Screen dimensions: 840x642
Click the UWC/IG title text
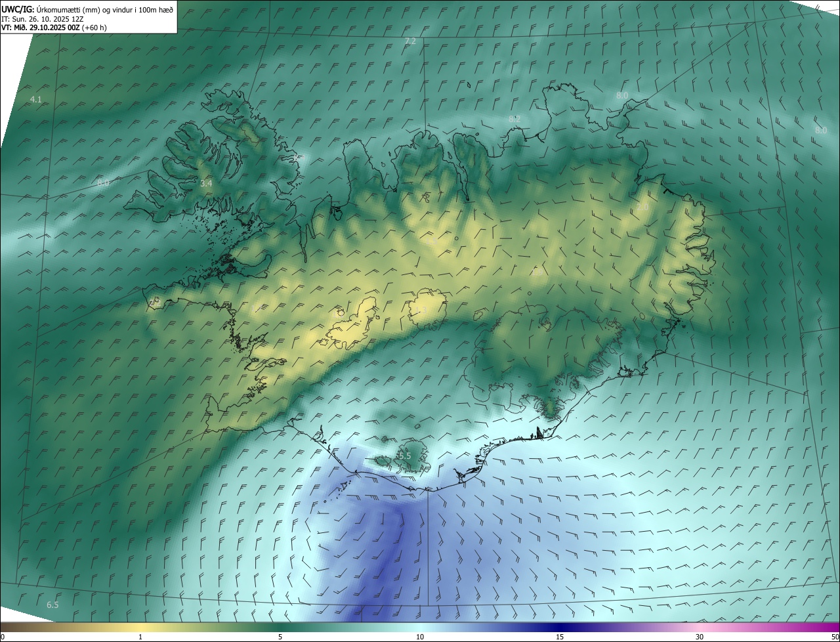click(x=17, y=9)
